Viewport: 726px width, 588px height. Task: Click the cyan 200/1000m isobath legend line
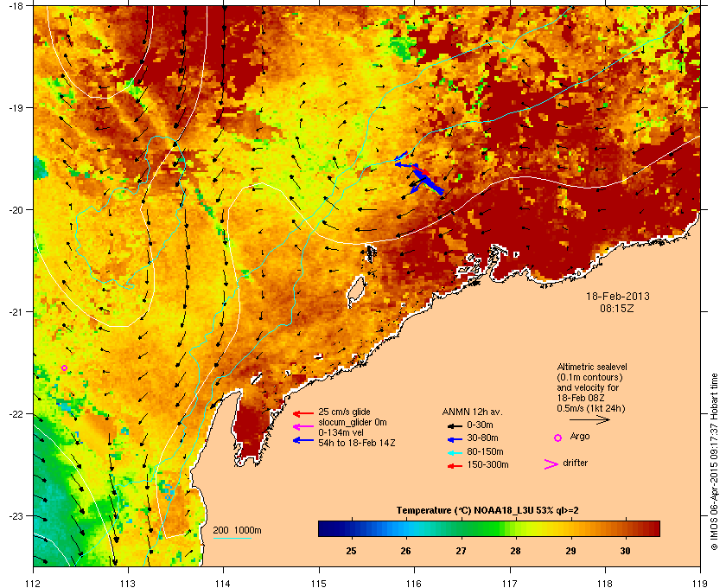(232, 539)
